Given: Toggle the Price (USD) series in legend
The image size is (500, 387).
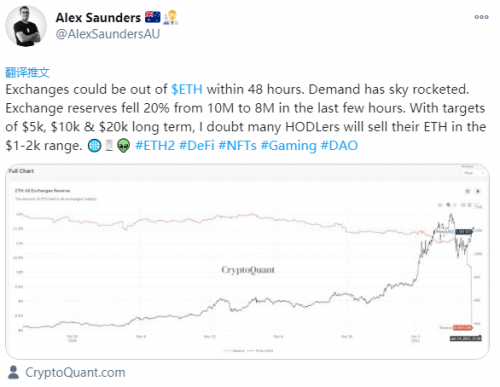Looking at the screenshot, I should (260, 351).
